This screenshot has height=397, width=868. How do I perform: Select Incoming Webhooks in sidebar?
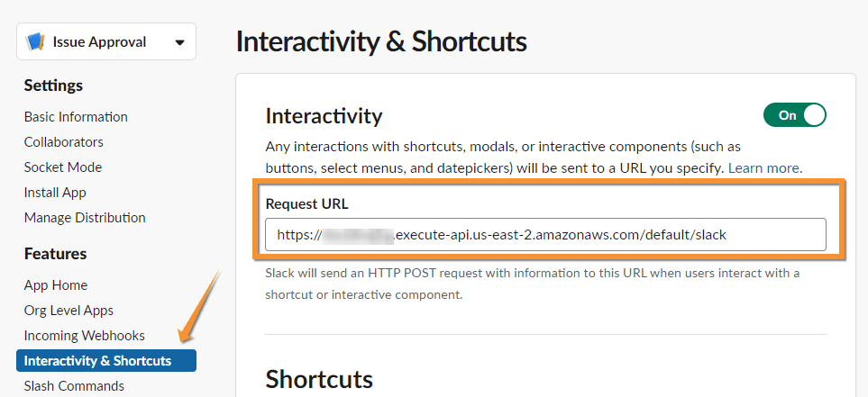tap(85, 336)
